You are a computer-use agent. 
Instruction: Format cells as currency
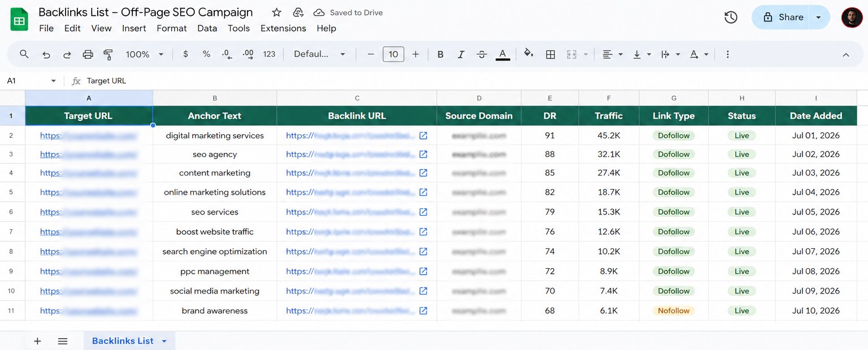[186, 54]
